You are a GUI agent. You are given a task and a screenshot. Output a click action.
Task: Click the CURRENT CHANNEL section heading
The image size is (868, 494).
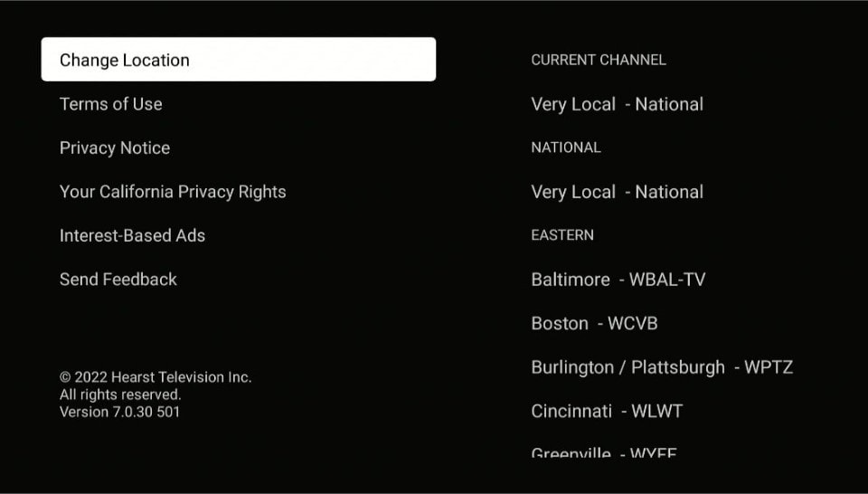click(599, 60)
